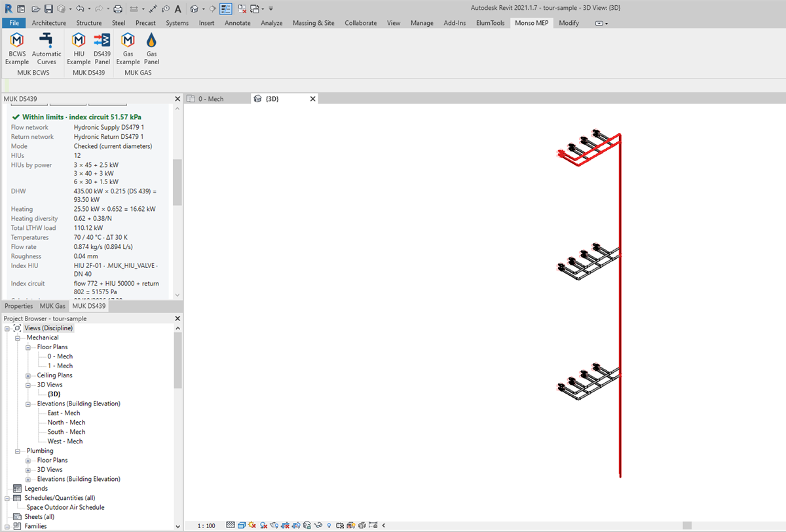
Task: Open the Default 3D View icon
Action: click(x=194, y=9)
